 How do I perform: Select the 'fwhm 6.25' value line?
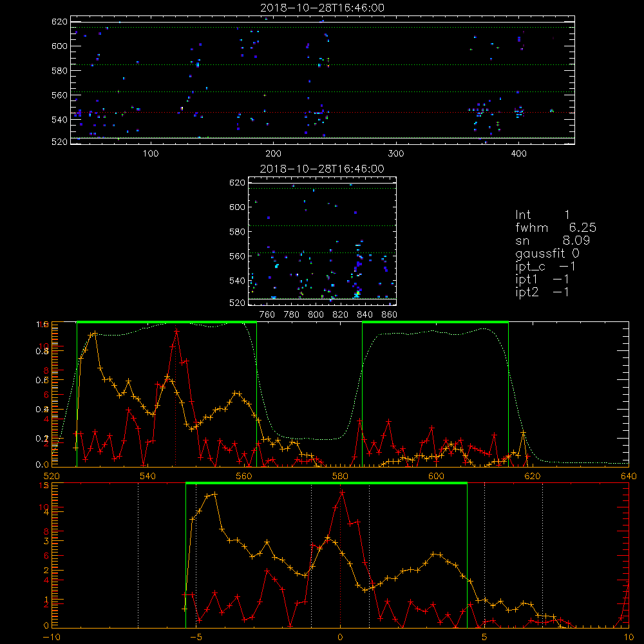(x=556, y=227)
